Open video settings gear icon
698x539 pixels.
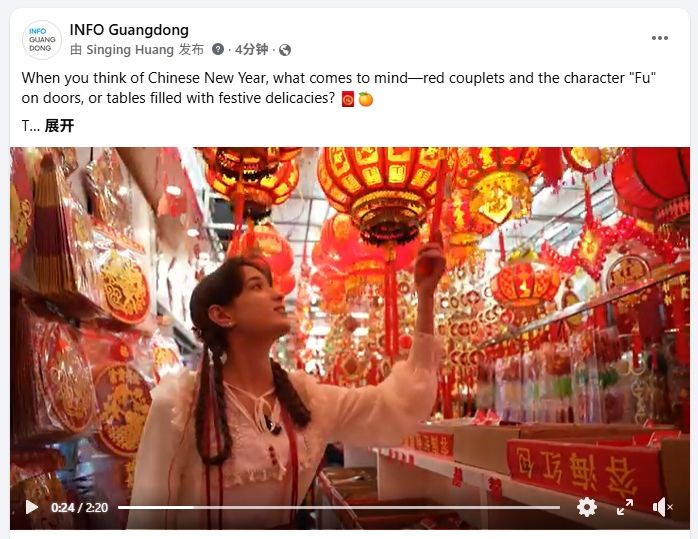point(586,507)
